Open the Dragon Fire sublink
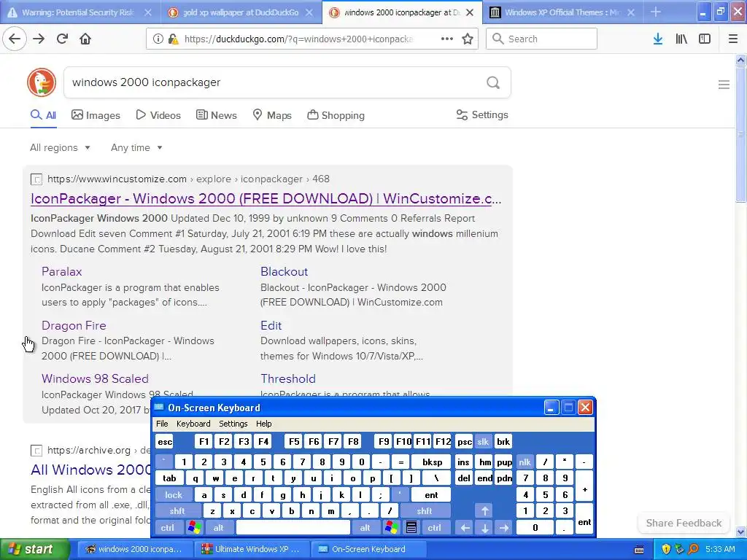 [x=74, y=326]
